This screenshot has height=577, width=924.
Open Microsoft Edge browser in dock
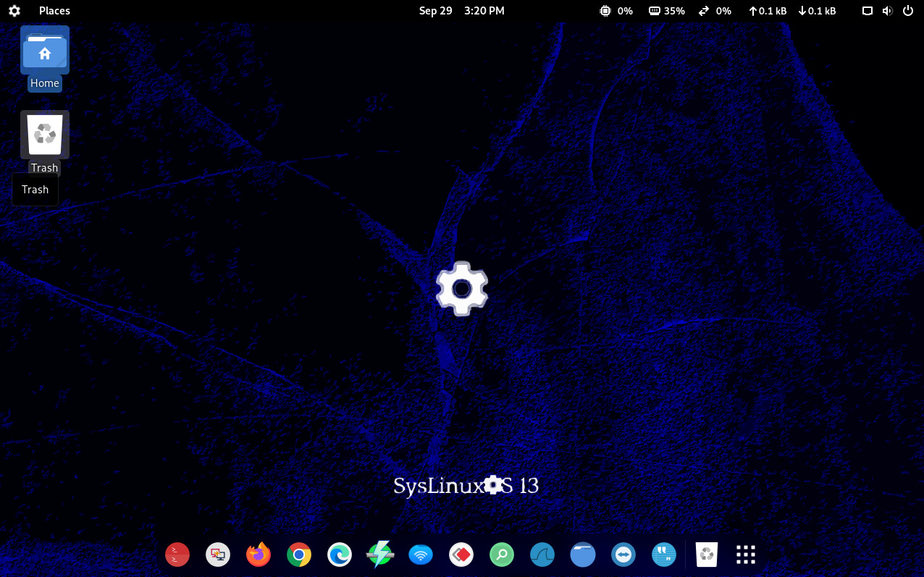[340, 555]
